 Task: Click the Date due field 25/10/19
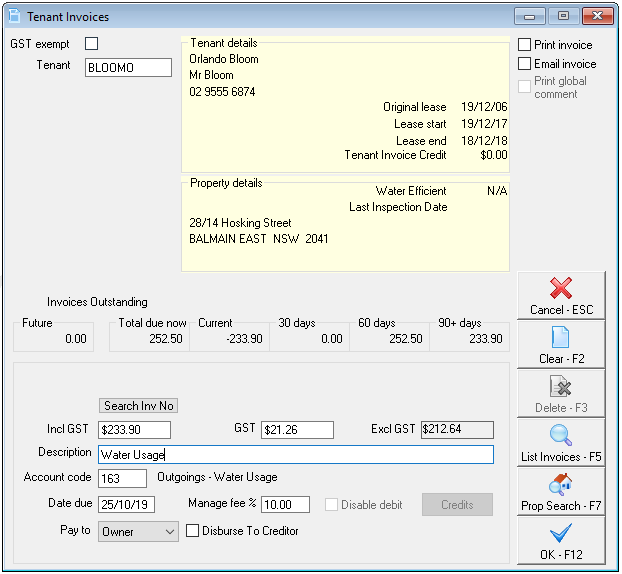click(x=126, y=505)
